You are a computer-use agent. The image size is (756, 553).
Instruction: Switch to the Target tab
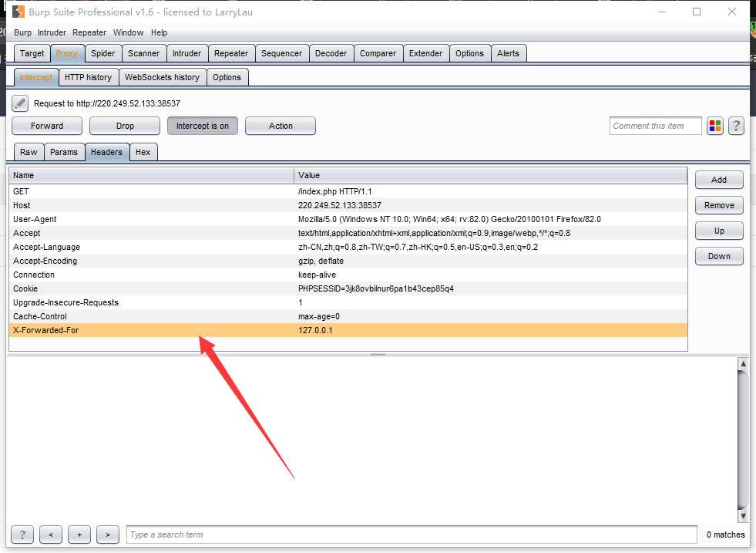(32, 53)
